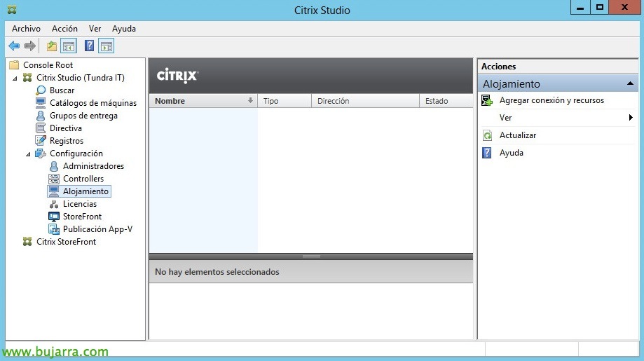Screen dimensions: 644x361
Task: Maximize the Citrix Studio window
Action: tap(600, 8)
